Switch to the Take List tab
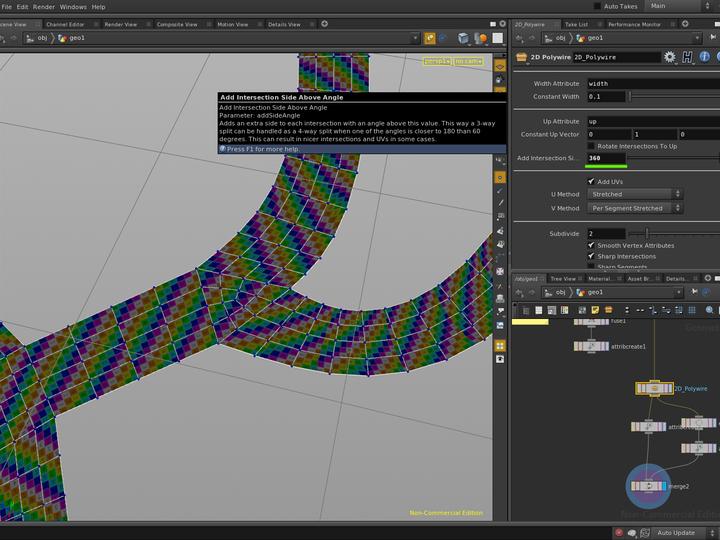The height and width of the screenshot is (540, 720). click(x=577, y=24)
